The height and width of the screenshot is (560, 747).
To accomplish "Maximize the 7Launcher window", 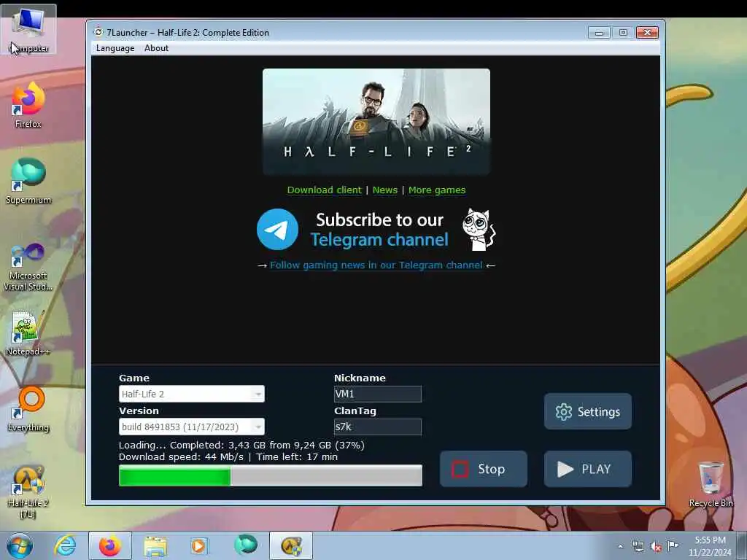I will tap(623, 32).
